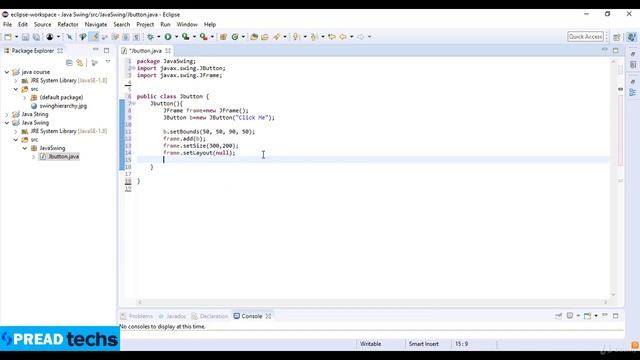
Task: Click the Back navigation arrow icon
Action: (x=343, y=37)
